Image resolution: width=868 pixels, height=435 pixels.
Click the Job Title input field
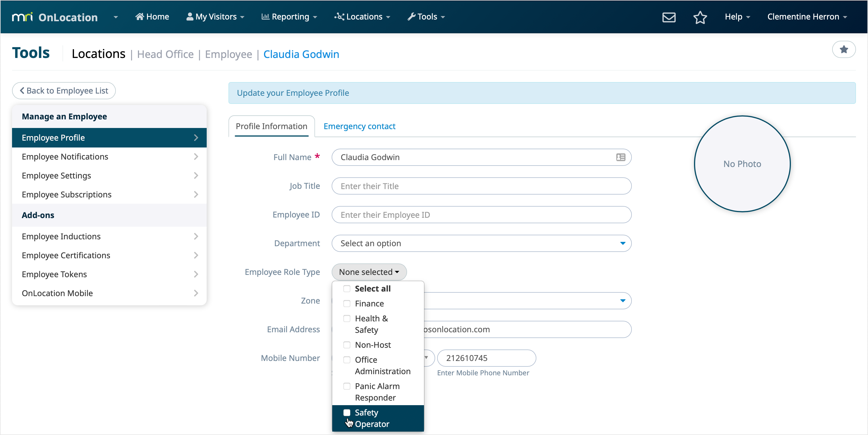481,186
